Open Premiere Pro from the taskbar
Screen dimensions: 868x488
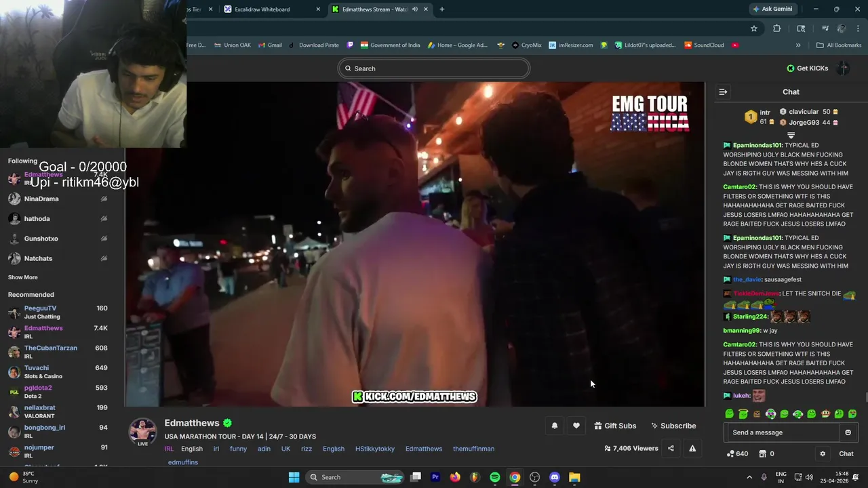[435, 477]
